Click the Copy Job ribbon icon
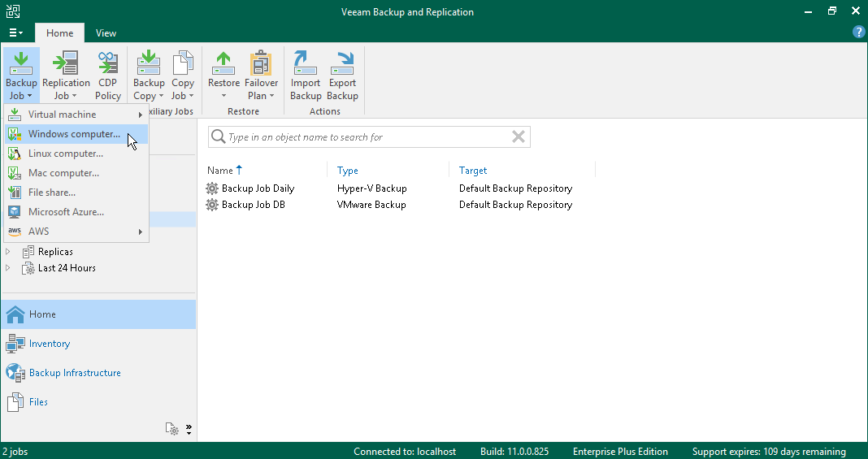 click(x=182, y=63)
